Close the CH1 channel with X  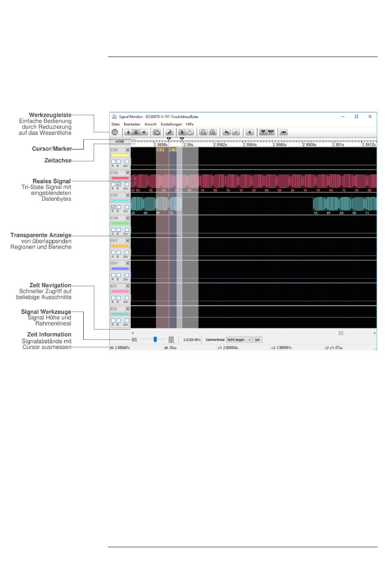coord(128,150)
